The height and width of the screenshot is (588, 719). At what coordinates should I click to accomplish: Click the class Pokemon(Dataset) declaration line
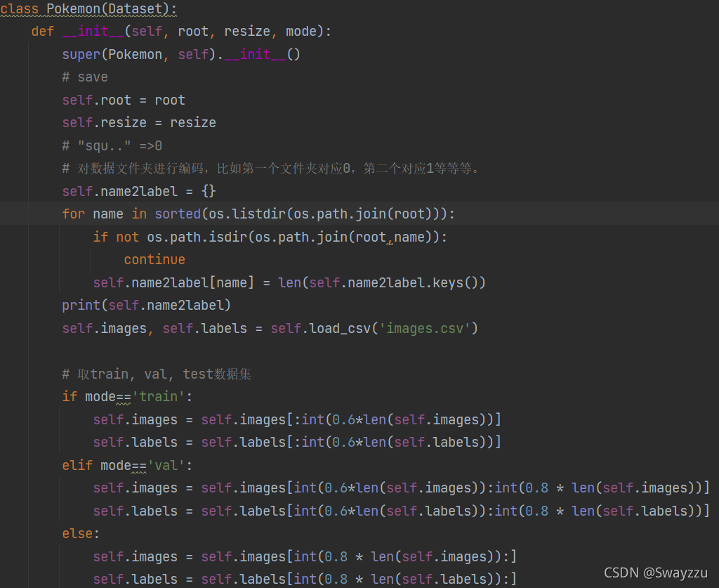88,8
